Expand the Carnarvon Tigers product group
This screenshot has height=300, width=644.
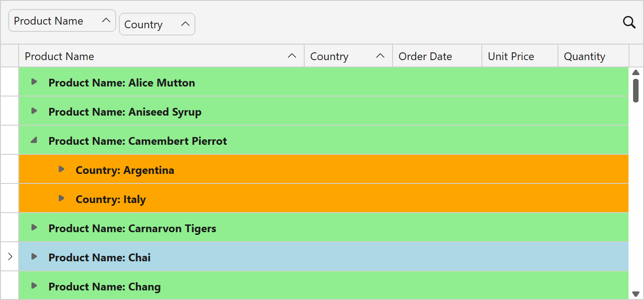(34, 228)
